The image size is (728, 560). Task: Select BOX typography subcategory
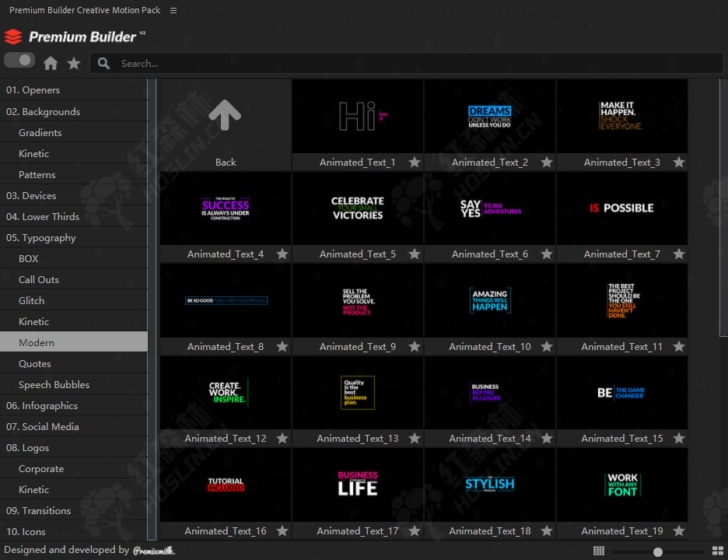click(x=74, y=259)
